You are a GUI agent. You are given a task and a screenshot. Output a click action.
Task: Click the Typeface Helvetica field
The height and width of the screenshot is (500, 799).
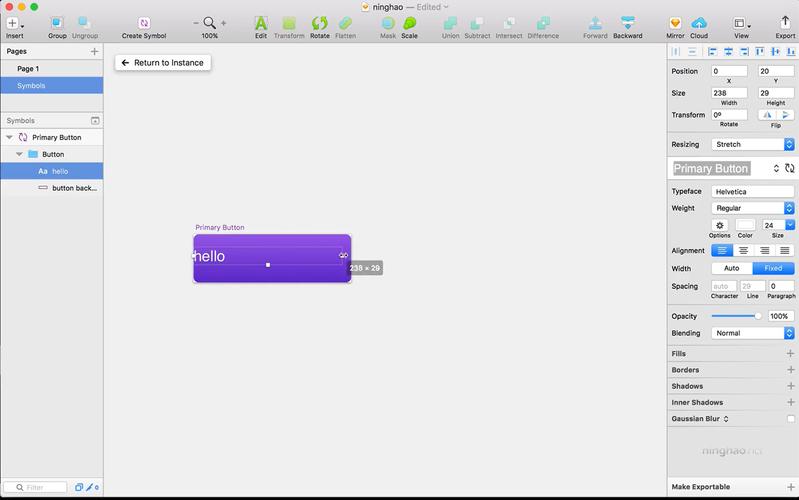(752, 191)
